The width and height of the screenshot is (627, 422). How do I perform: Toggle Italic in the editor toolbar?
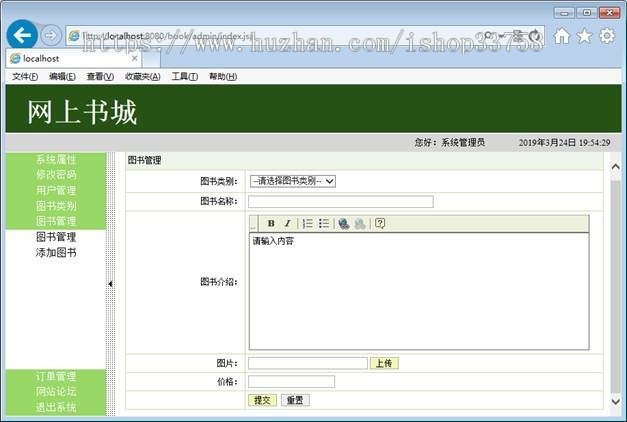(x=287, y=224)
